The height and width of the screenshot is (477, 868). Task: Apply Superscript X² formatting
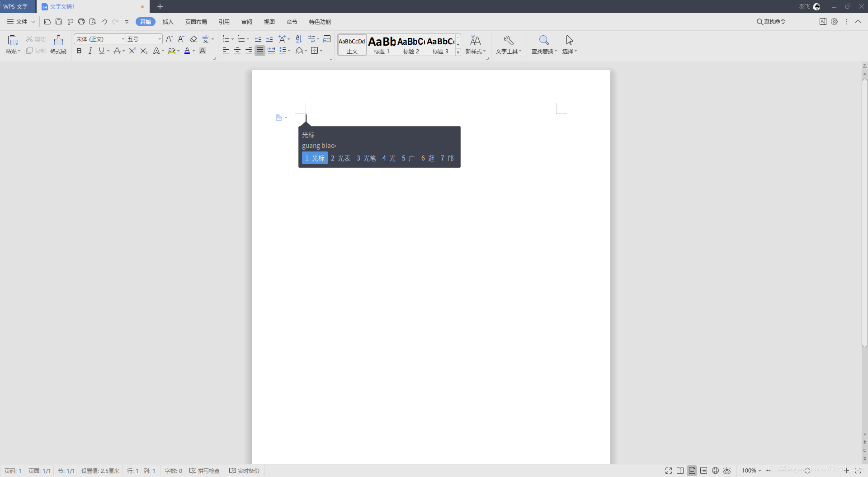click(132, 51)
